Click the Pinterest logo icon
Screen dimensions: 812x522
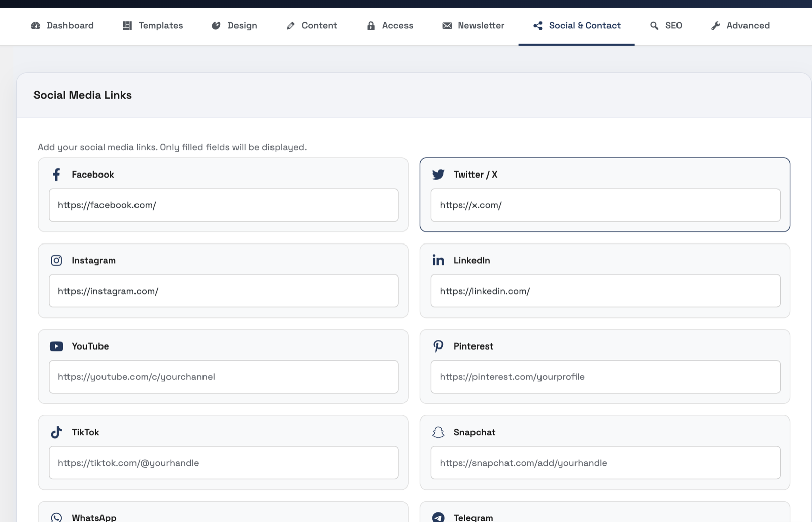point(438,346)
